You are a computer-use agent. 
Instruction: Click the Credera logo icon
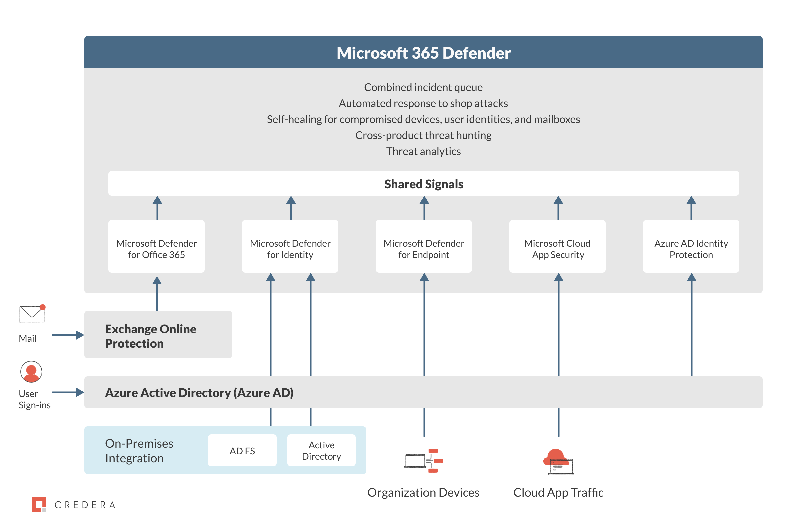39,504
